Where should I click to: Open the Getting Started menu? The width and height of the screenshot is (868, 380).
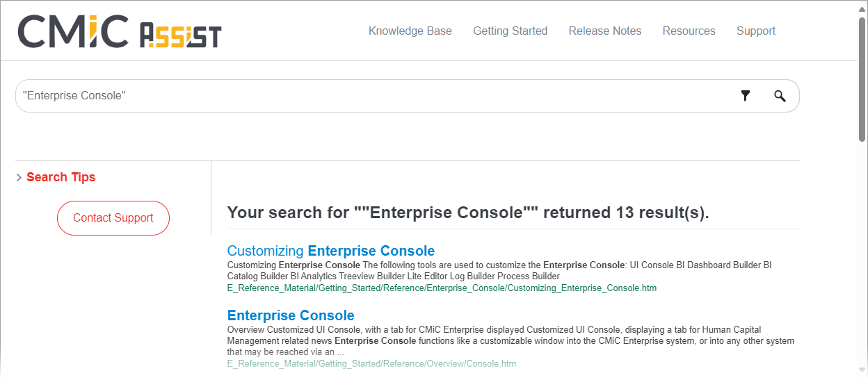click(x=510, y=31)
